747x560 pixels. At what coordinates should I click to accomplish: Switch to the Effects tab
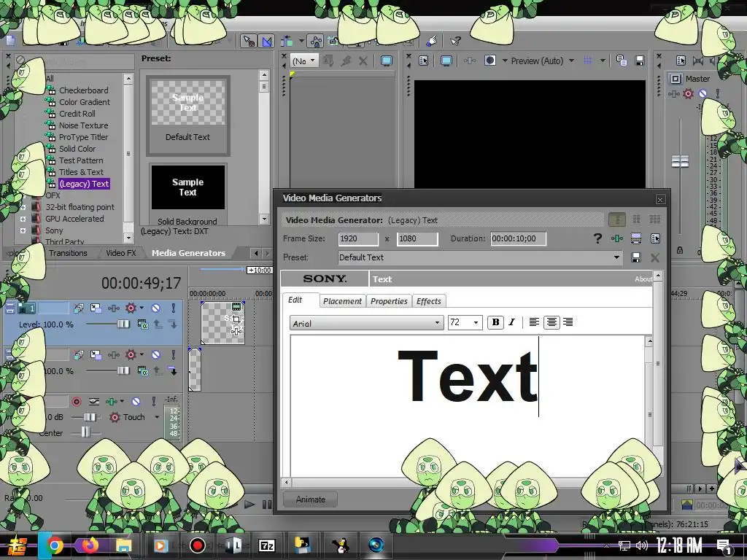point(428,301)
